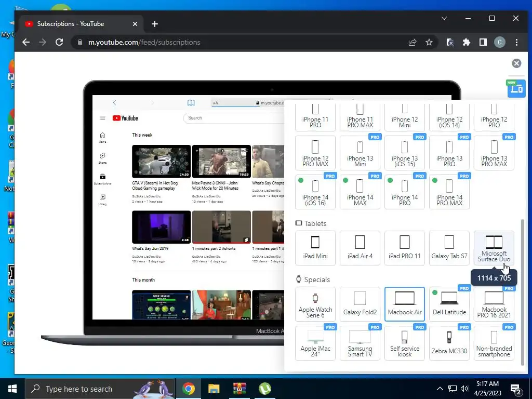Pick the iPhone 14 PRO MAX device
The image size is (532, 399).
click(x=449, y=192)
